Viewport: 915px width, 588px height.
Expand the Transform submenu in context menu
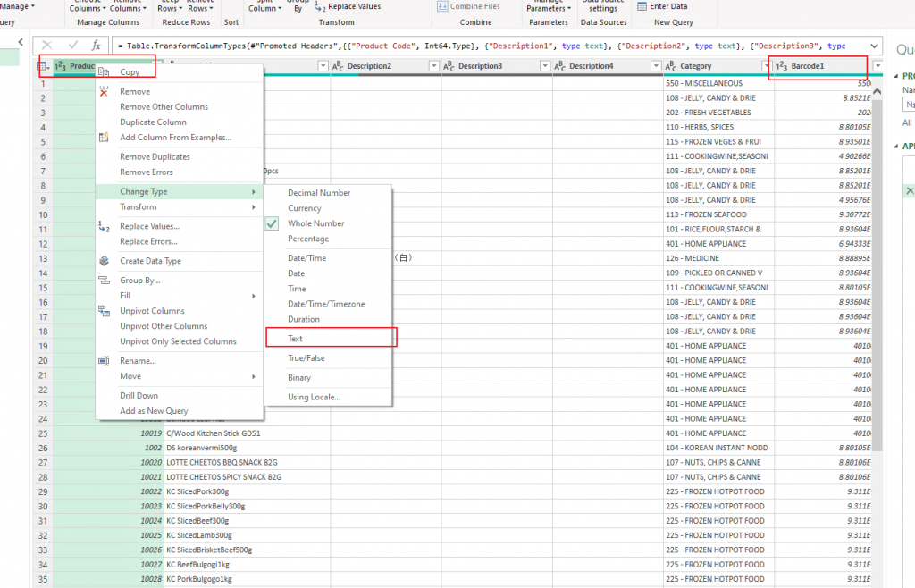253,207
